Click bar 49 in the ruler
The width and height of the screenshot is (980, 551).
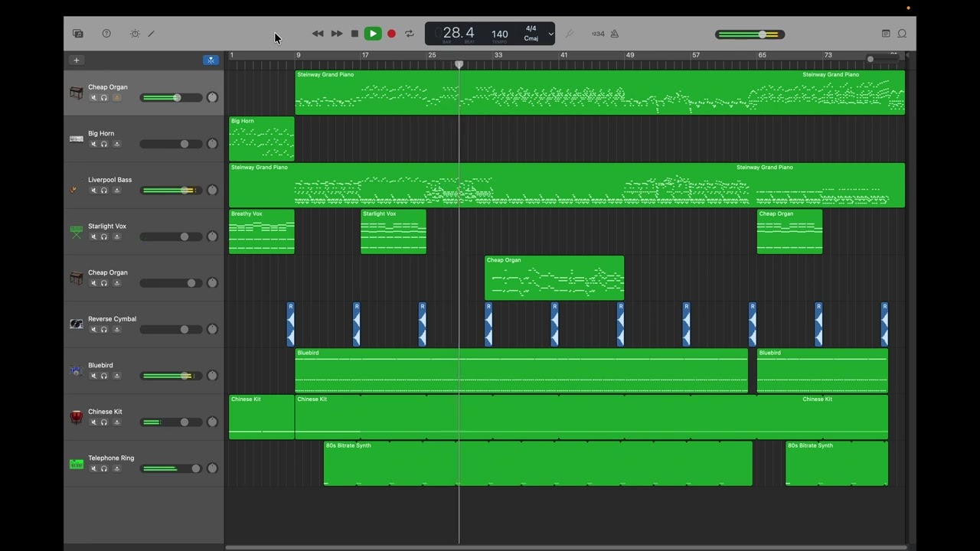click(x=630, y=55)
